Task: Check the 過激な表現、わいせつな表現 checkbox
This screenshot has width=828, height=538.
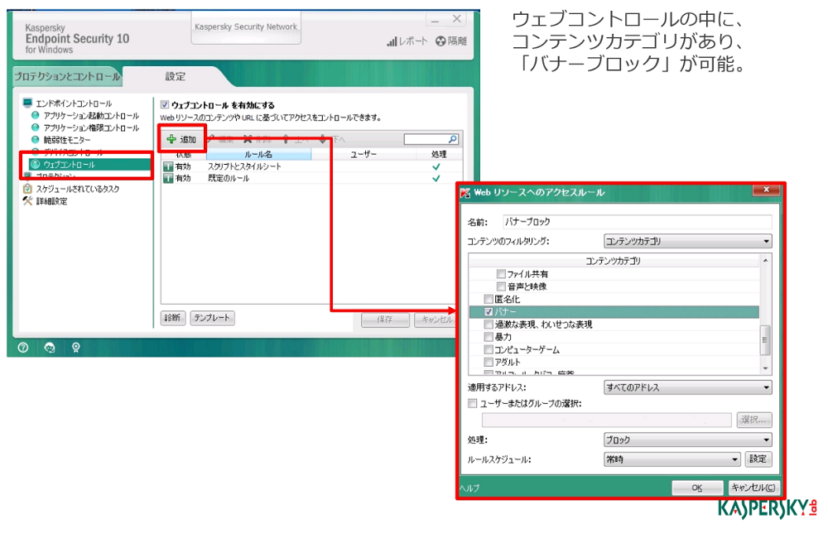Action: 488,324
